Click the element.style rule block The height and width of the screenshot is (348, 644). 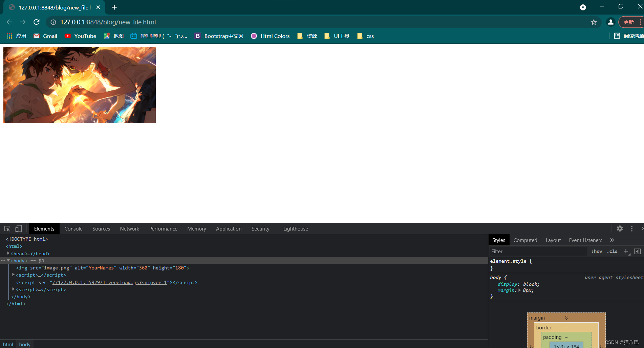(x=566, y=264)
